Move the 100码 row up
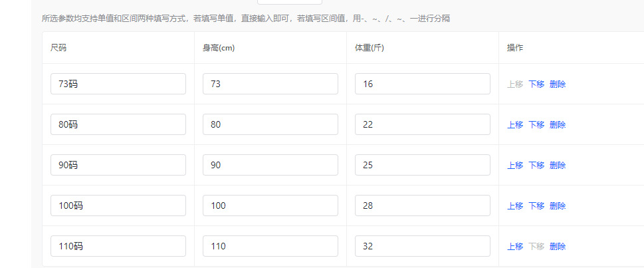 515,206
